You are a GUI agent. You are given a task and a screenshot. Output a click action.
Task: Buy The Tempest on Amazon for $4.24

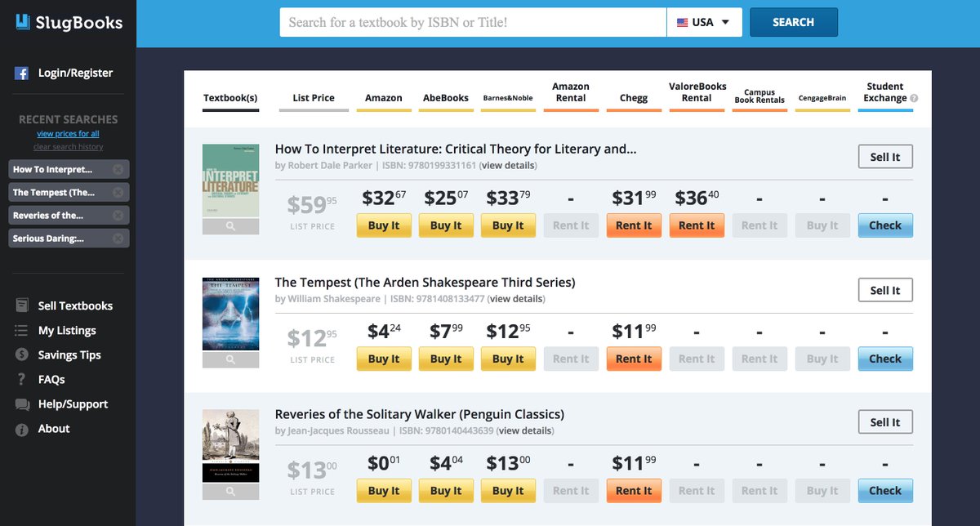384,359
